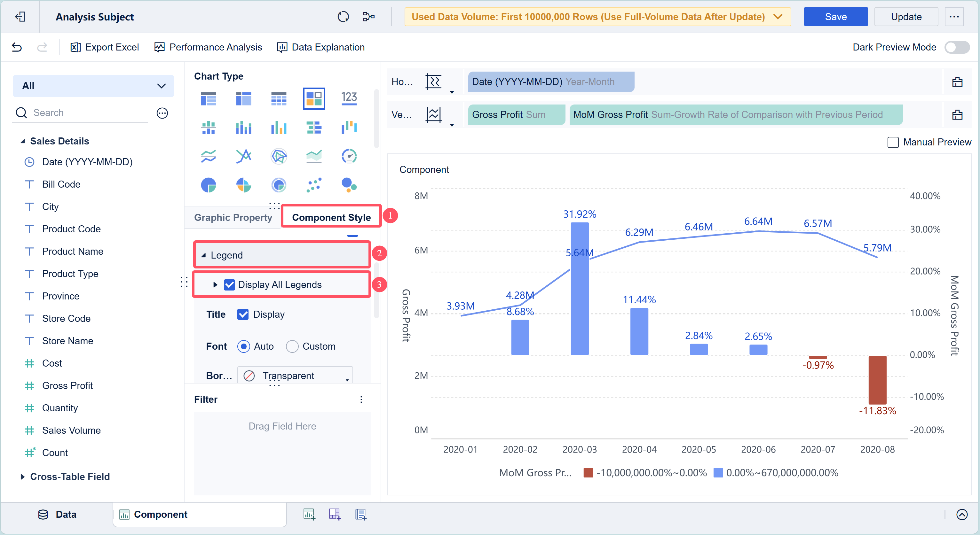Click the red legend swatch for negative range

pyautogui.click(x=588, y=473)
